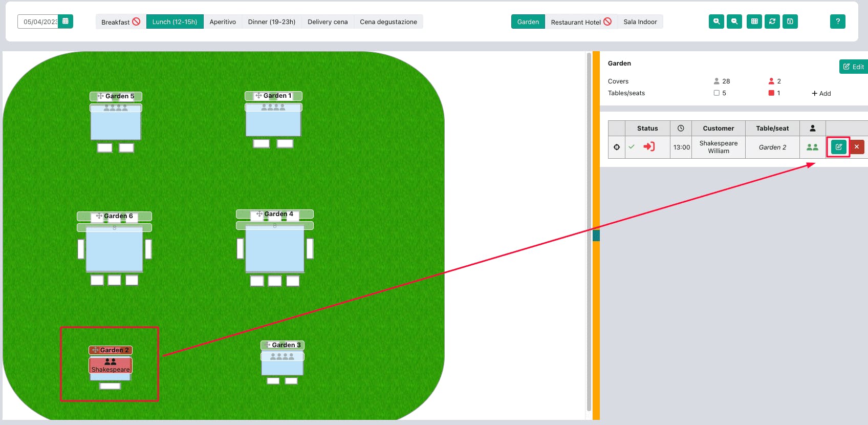The width and height of the screenshot is (868, 425).
Task: Select the Lunch (12-15h) tab
Action: (175, 22)
